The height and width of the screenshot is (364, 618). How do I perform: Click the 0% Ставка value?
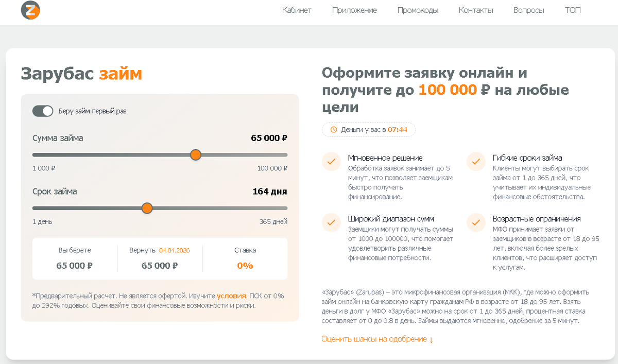point(245,266)
